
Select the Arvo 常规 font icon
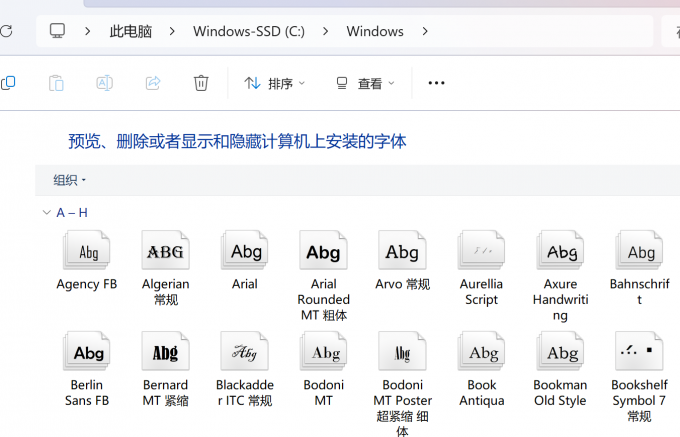[402, 250]
